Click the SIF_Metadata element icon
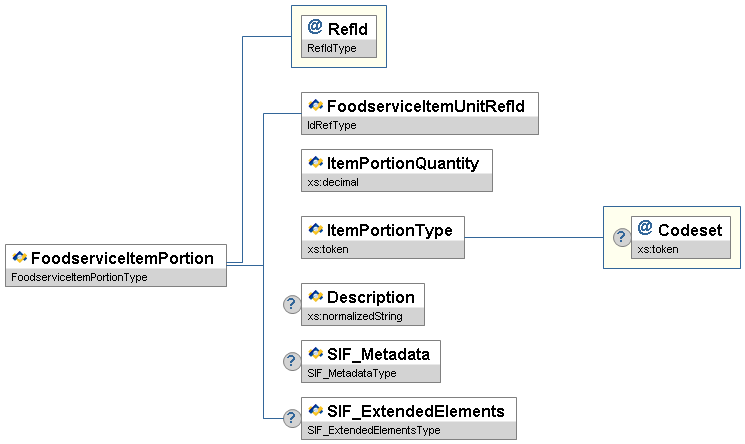The width and height of the screenshot is (745, 444). pos(316,354)
